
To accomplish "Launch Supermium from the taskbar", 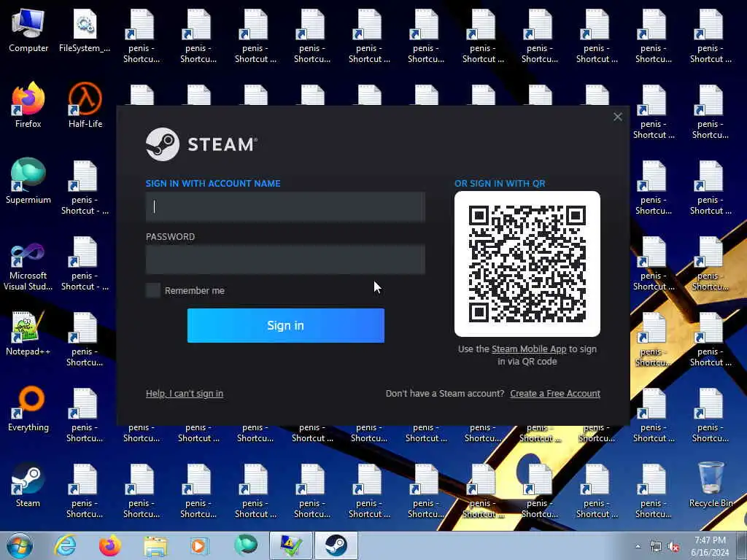I will tap(245, 545).
